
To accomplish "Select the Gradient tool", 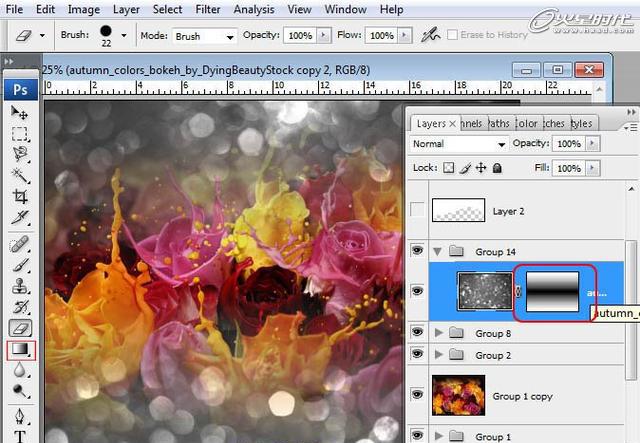I will pyautogui.click(x=21, y=350).
